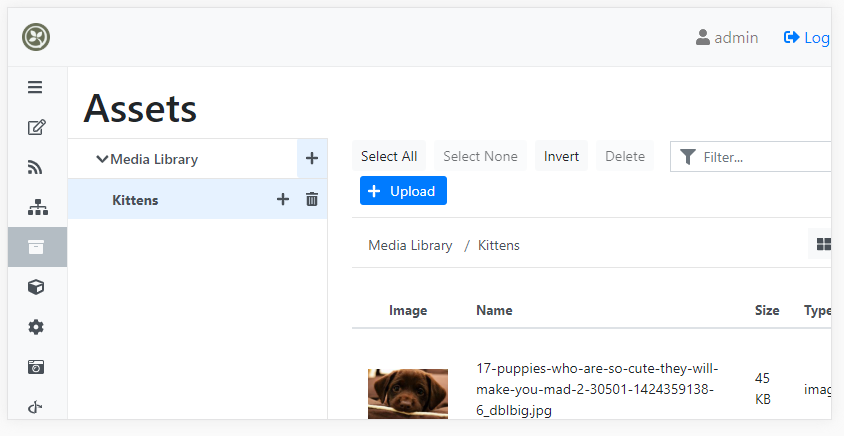Viewport: 844px width, 436px height.
Task: Click the browser window sidebar icon
Action: coord(36,367)
